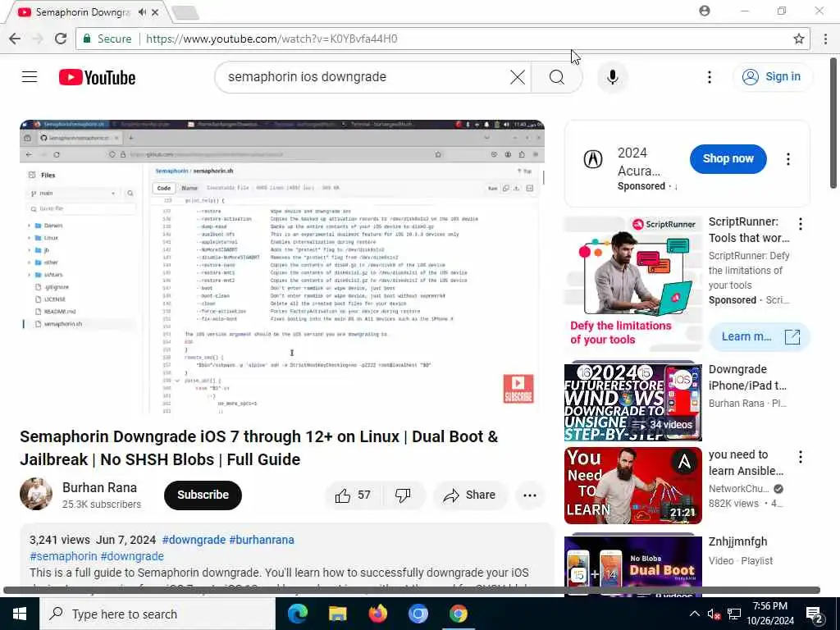The width and height of the screenshot is (840, 630).
Task: Click the Sign in button
Action: [x=772, y=76]
